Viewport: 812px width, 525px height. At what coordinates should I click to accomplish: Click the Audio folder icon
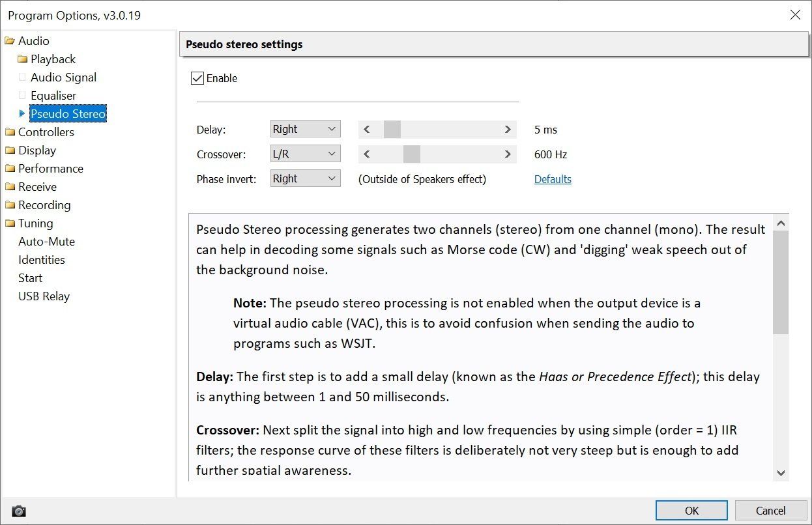[10, 41]
